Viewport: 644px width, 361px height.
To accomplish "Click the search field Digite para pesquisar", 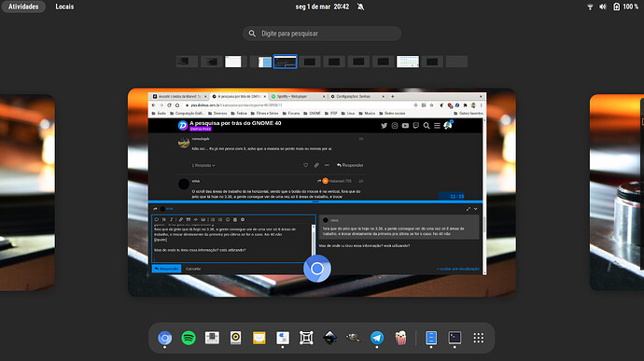I will click(x=322, y=34).
